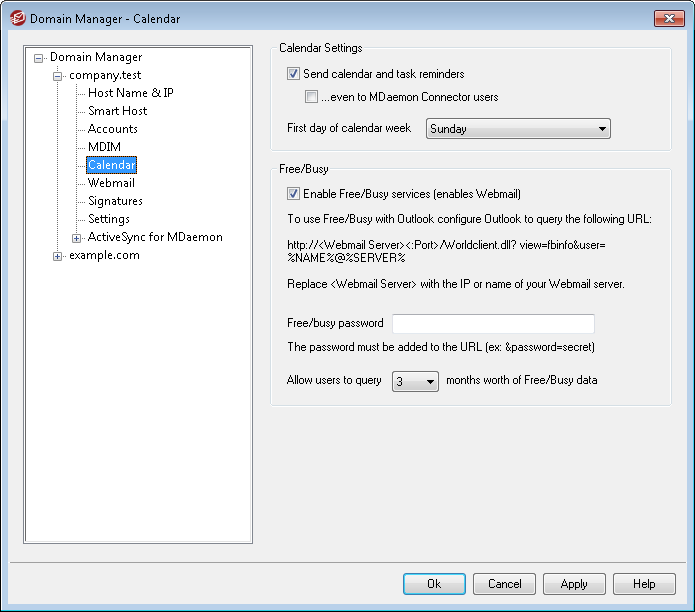Open First day of calendar week dropdown
Screen dimensions: 695x612
coord(518,129)
